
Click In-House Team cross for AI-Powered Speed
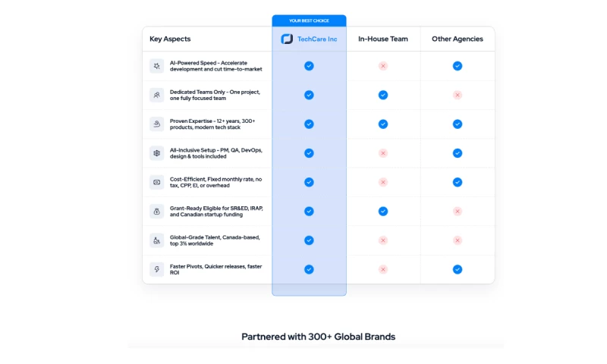[383, 66]
